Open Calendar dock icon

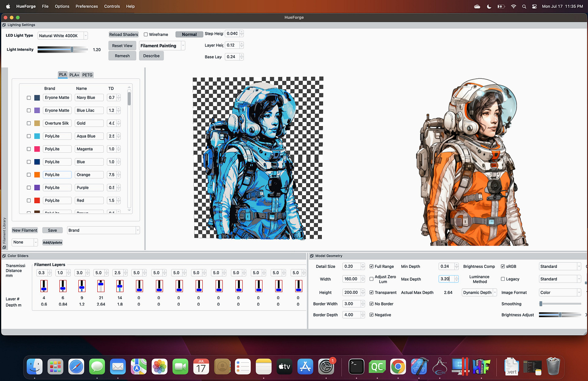coord(201,366)
